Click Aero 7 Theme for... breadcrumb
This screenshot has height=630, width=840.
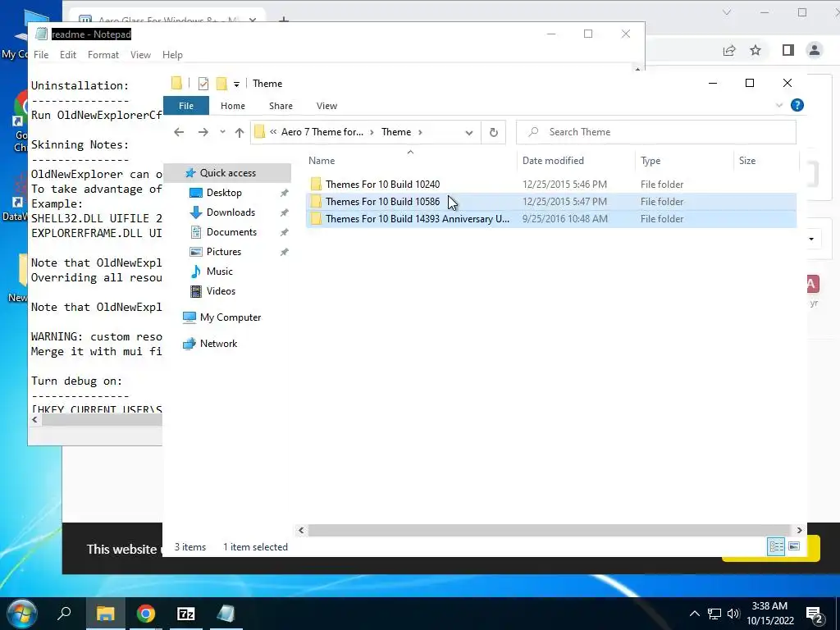(x=322, y=132)
